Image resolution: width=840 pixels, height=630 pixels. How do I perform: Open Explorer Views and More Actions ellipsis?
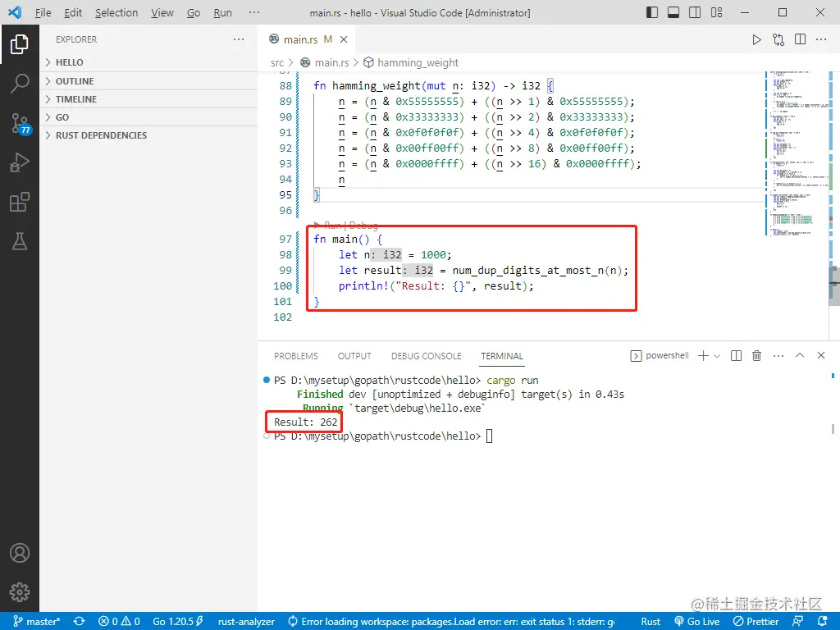(239, 39)
